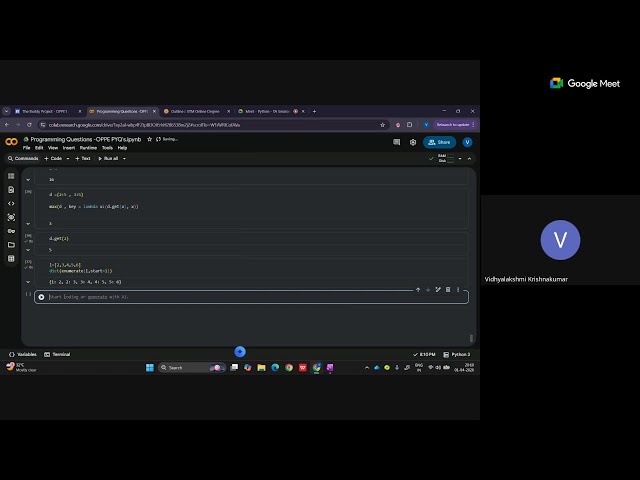This screenshot has height=480, width=640.
Task: Open the Chrome profile avatar
Action: [x=426, y=124]
